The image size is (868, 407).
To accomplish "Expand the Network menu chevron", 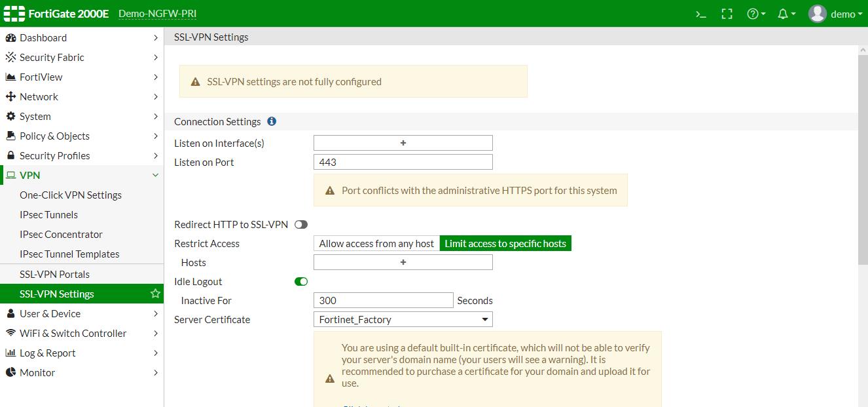I will [x=155, y=97].
